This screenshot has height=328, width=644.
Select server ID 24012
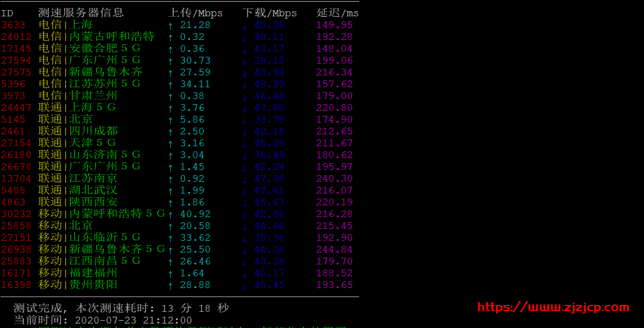point(16,37)
